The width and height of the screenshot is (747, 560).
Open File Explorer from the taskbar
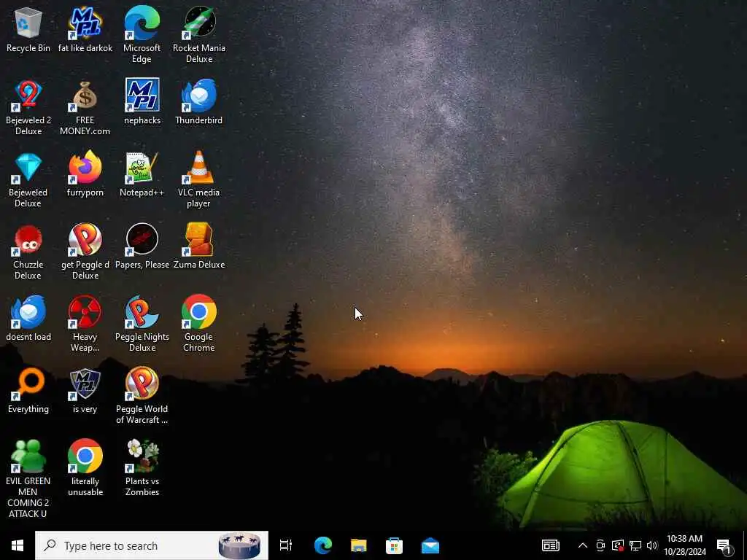click(x=359, y=545)
